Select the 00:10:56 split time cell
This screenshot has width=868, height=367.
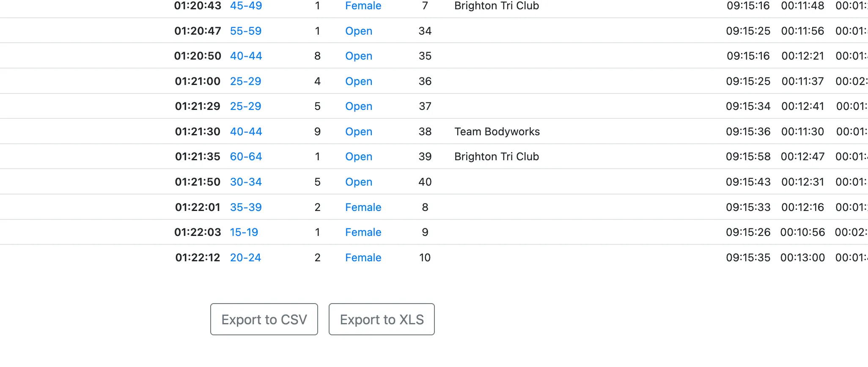click(802, 232)
